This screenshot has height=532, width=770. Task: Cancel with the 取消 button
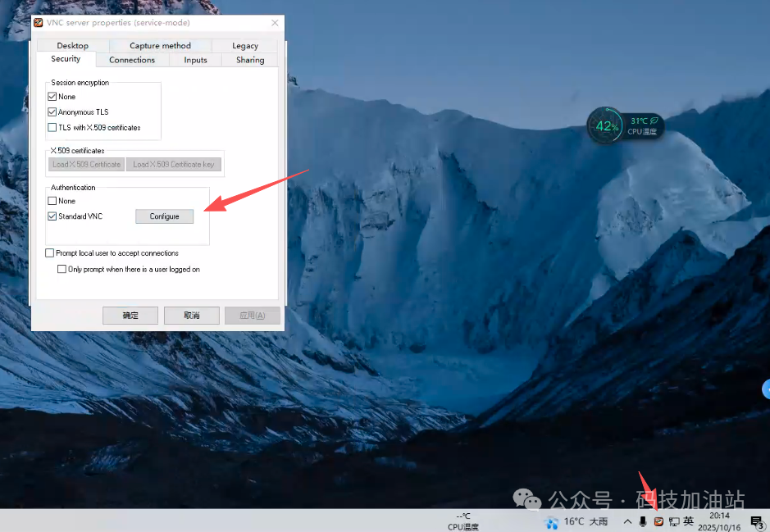tap(192, 316)
